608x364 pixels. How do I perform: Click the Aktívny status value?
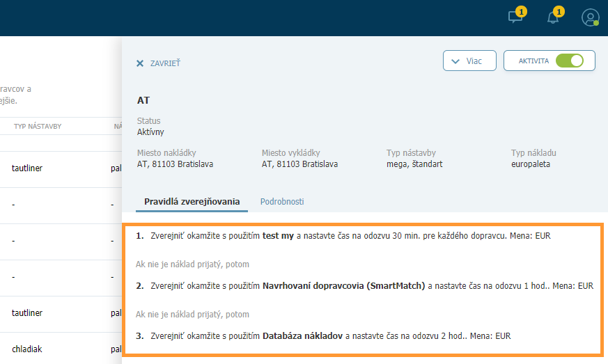150,132
